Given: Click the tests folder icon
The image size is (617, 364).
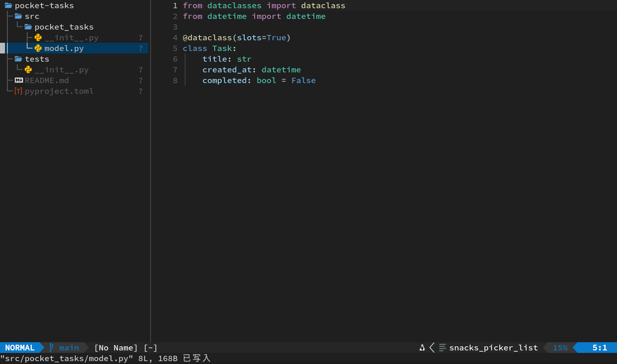Looking at the screenshot, I should [19, 59].
